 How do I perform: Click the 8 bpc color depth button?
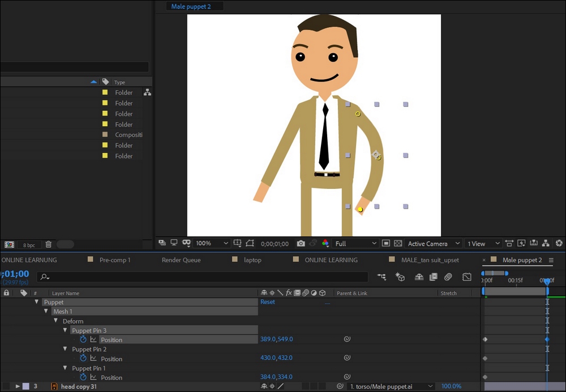coord(29,245)
